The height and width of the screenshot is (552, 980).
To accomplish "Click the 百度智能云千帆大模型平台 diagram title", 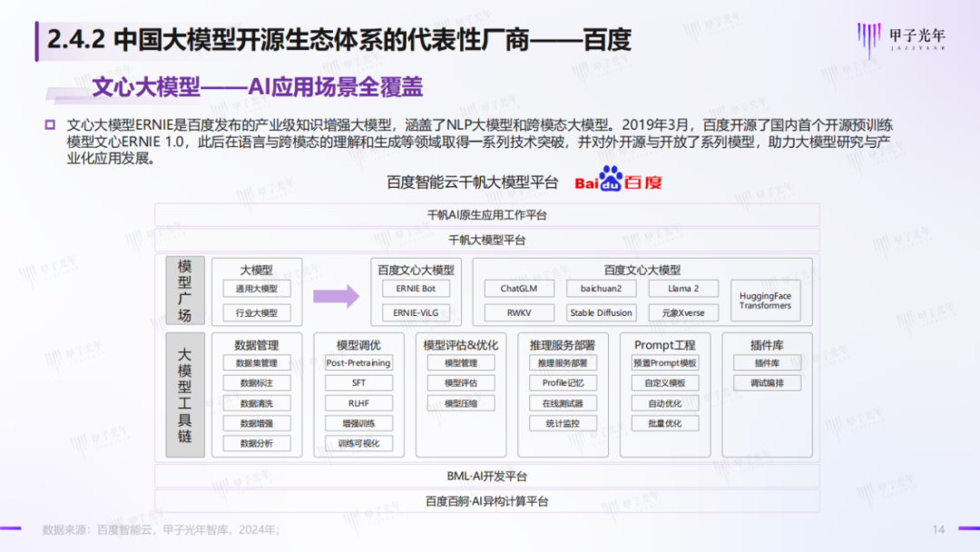I will (472, 182).
